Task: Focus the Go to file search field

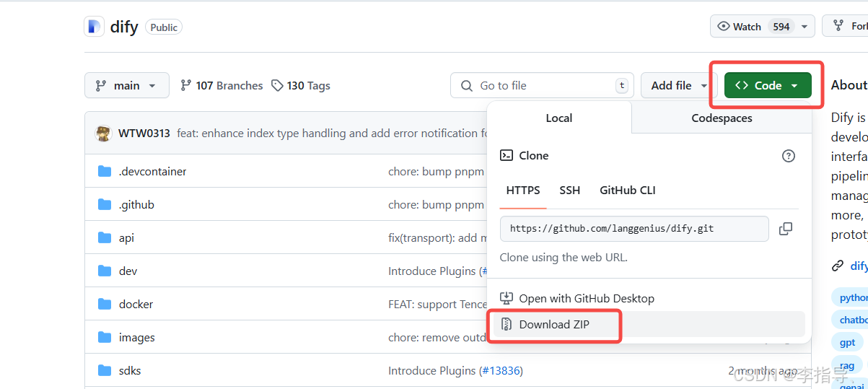Action: point(542,85)
